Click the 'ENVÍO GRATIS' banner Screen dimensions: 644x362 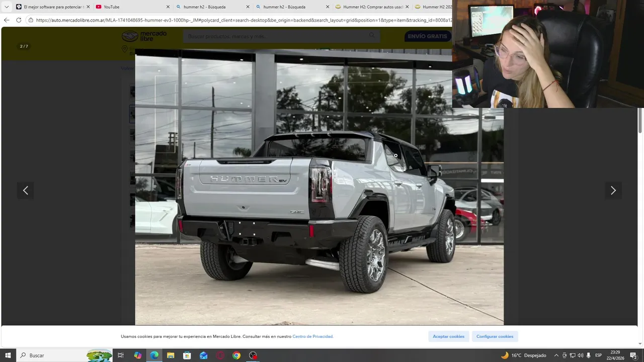tap(427, 36)
